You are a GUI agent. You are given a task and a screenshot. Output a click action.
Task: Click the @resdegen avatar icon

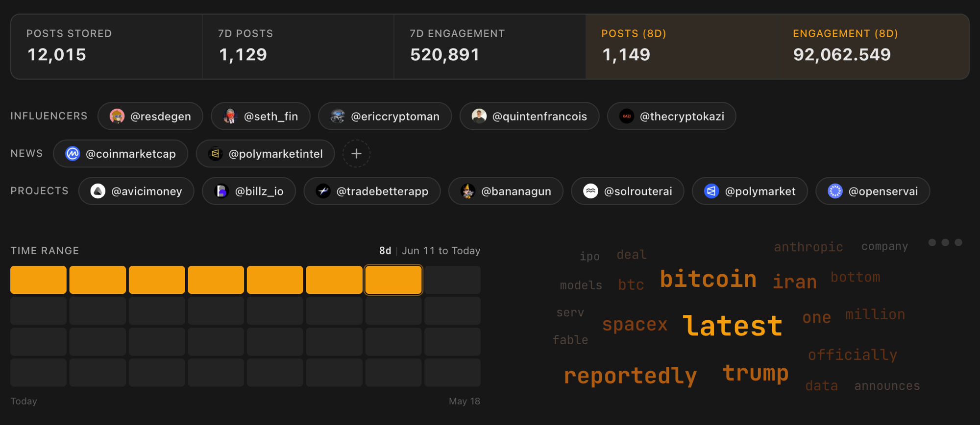(117, 117)
